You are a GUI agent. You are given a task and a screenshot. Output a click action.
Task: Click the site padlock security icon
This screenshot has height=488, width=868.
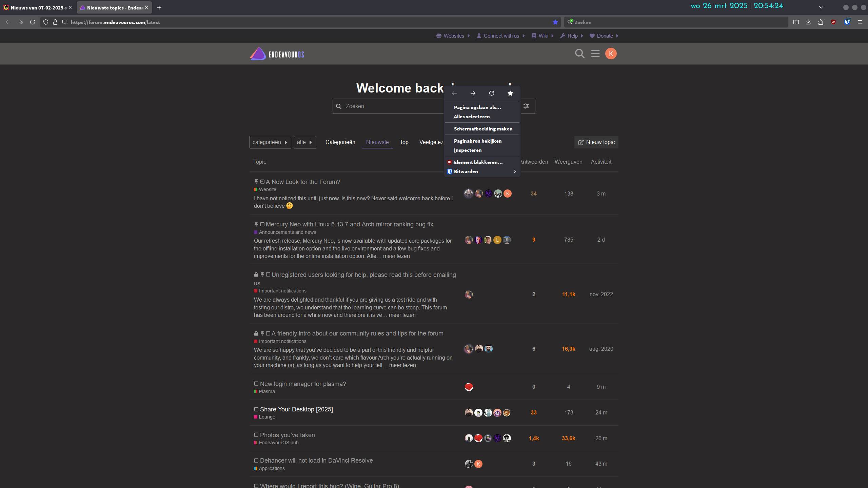tap(55, 22)
